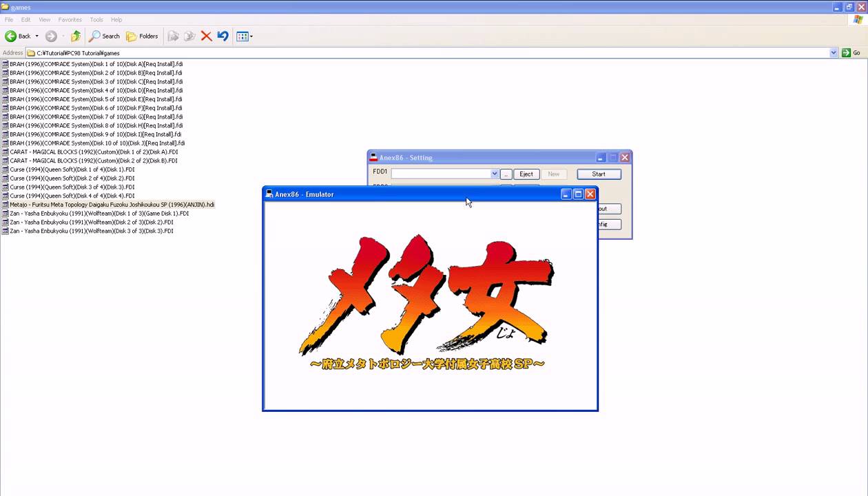Go up one folder level
This screenshot has width=868, height=496.
76,36
